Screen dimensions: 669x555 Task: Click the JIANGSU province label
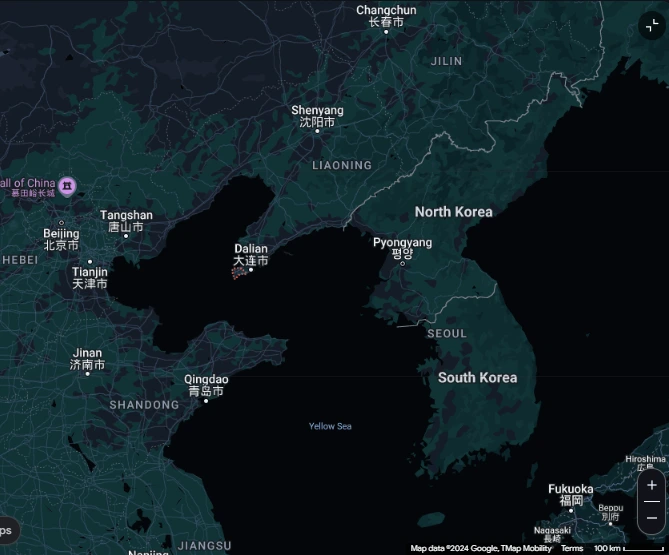click(205, 546)
